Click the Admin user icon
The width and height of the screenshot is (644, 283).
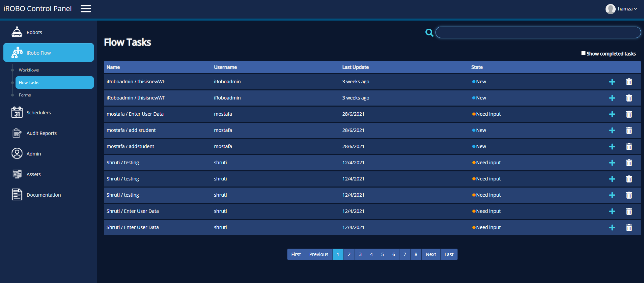tap(17, 153)
